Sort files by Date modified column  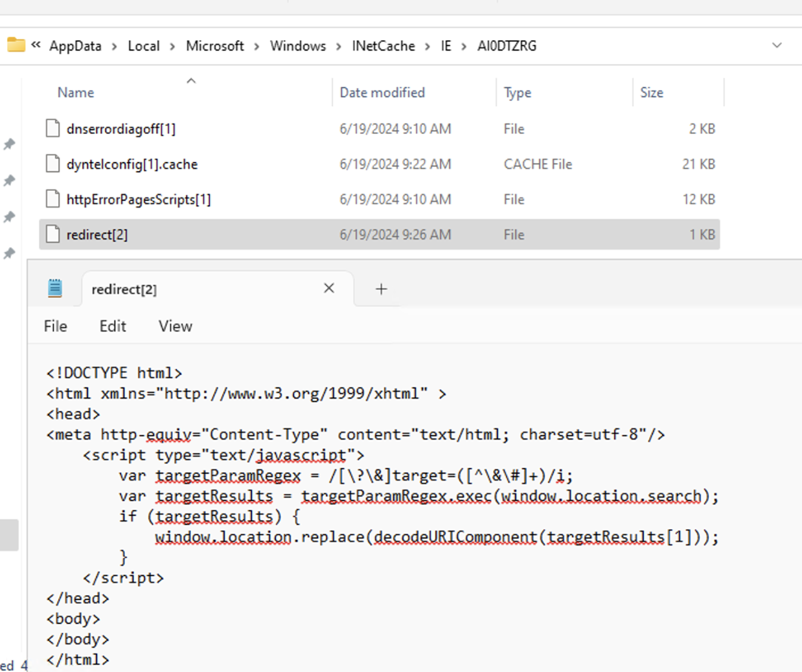click(x=382, y=93)
